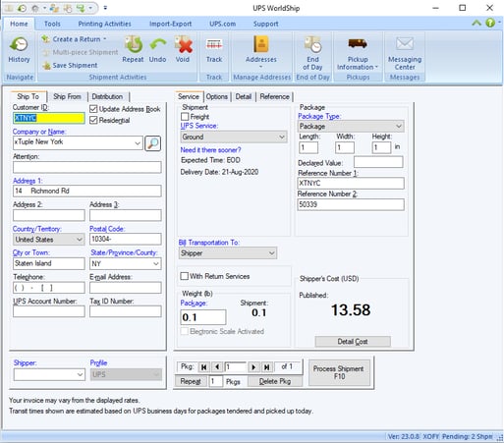Viewport: 504px width, 443px height.
Task: Click the Postal Code field
Action: tap(126, 239)
